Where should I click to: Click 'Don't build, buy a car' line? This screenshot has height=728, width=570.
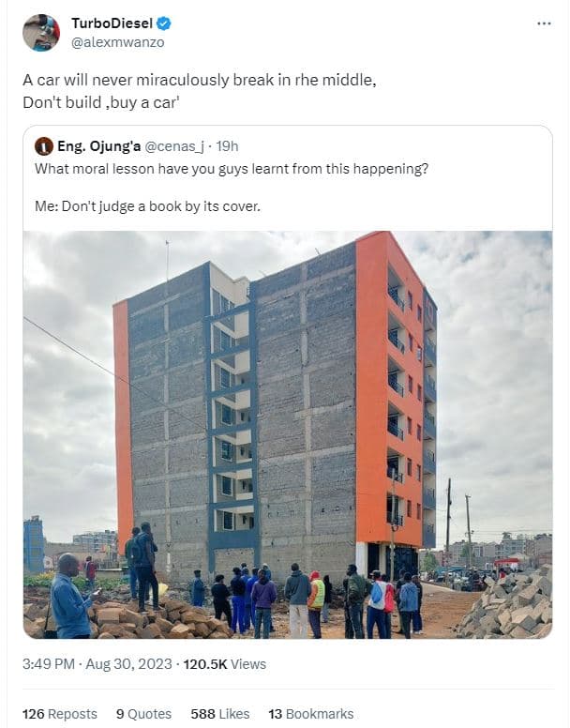point(101,102)
